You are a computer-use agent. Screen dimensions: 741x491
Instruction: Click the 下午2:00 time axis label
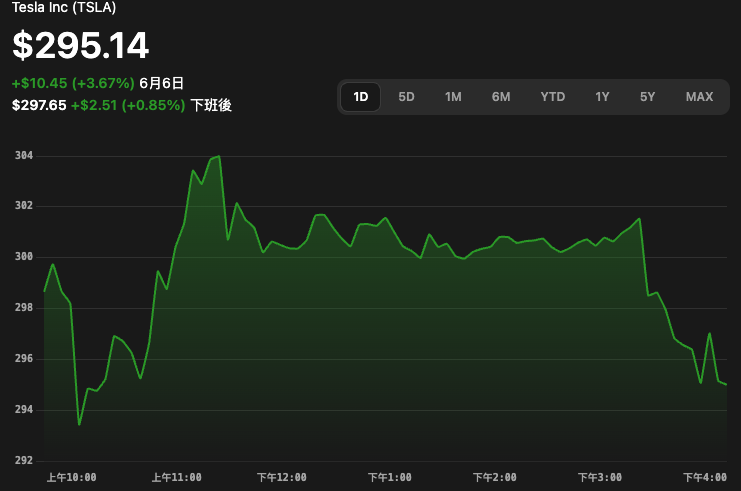tap(495, 478)
